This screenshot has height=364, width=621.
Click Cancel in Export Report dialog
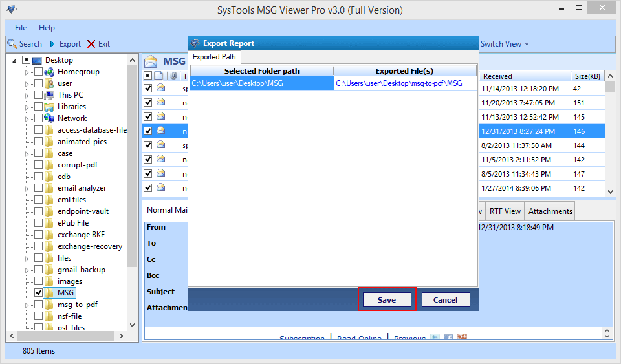(x=446, y=299)
